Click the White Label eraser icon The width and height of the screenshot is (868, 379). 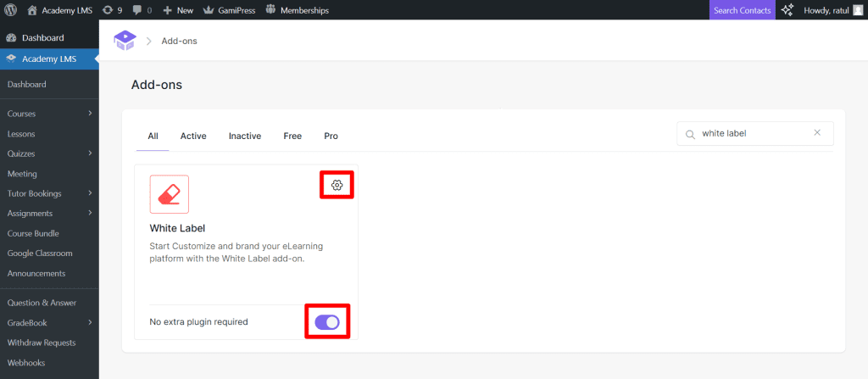[x=170, y=194]
